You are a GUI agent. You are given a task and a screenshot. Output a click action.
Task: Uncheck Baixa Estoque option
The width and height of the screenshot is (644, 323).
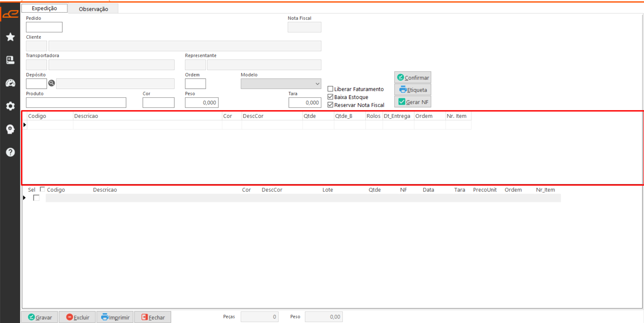coord(330,97)
